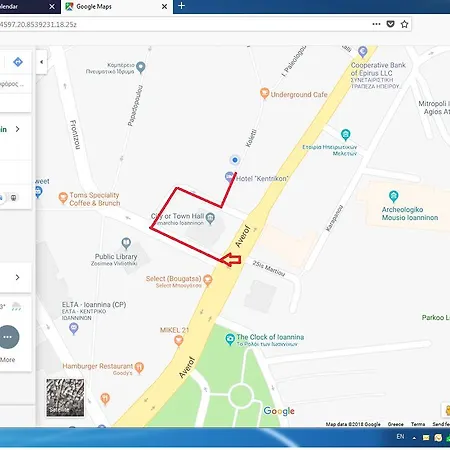Viewport: 450px width, 450px height.
Task: Open the page actions three-dots menu
Action: (x=376, y=24)
